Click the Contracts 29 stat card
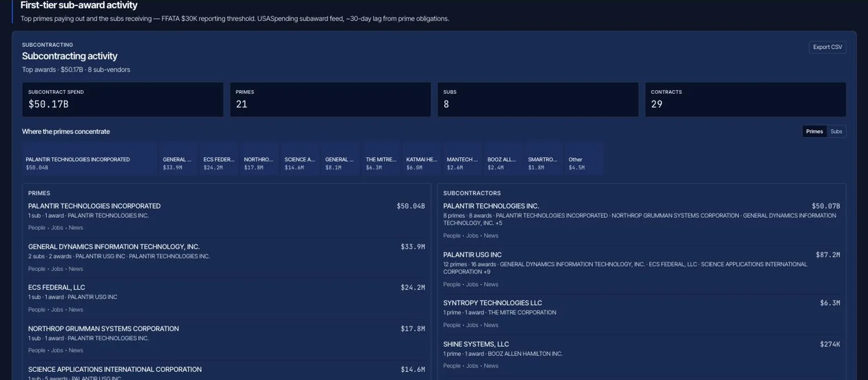Image resolution: width=868 pixels, height=380 pixels. tap(745, 99)
